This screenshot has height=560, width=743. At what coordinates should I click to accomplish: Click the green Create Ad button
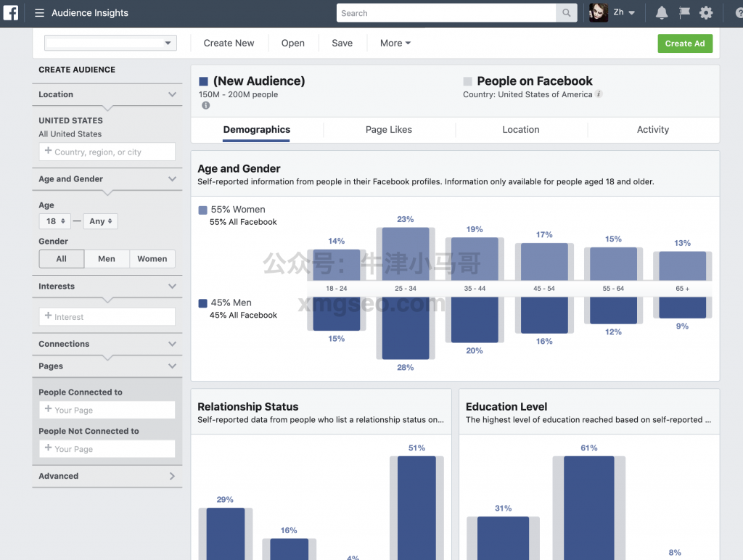pos(685,44)
